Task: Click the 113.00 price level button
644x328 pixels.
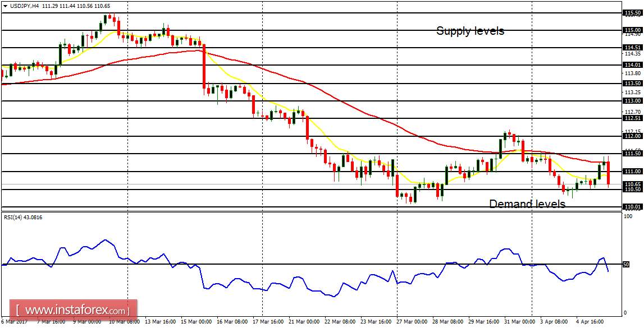Action: point(633,101)
